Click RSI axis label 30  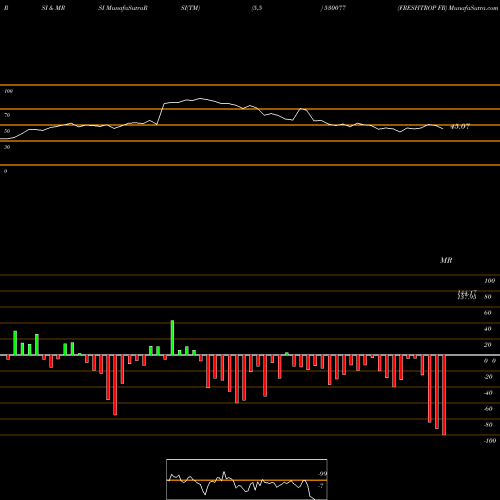[7, 147]
